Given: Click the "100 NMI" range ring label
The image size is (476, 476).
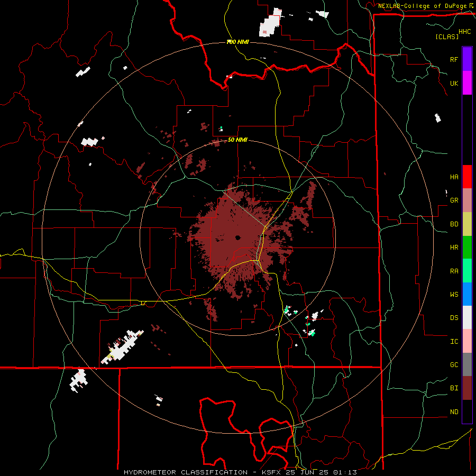Looking at the screenshot, I should pyautogui.click(x=237, y=42).
